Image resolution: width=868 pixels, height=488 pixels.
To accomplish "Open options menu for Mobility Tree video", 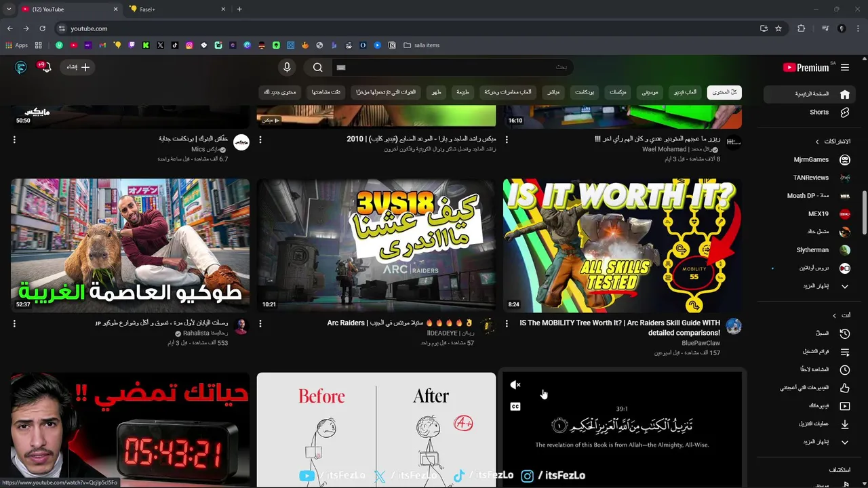I will tap(507, 324).
